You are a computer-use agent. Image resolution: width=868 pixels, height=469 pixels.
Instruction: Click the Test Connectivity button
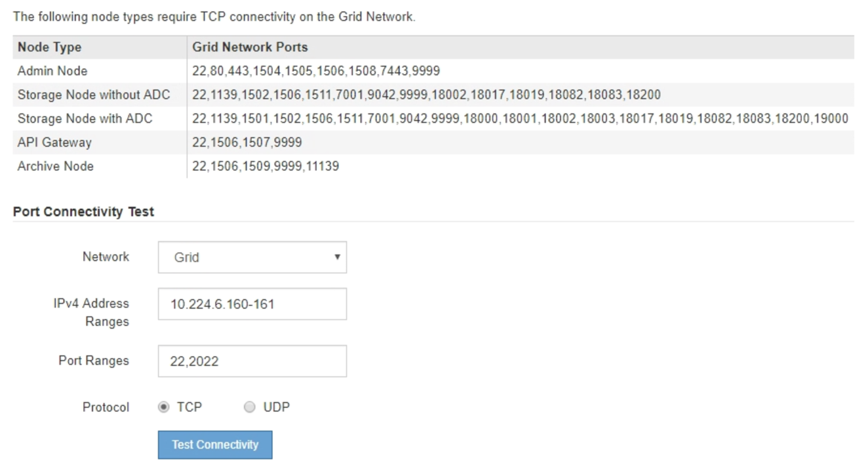coord(215,445)
